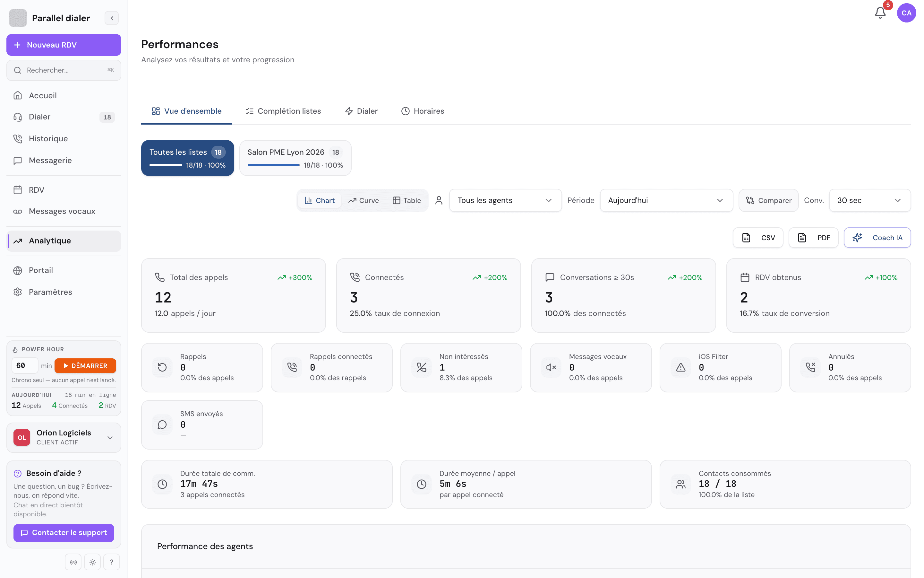This screenshot has height=578, width=924.
Task: Click the Power Hour minutes field
Action: pos(25,365)
